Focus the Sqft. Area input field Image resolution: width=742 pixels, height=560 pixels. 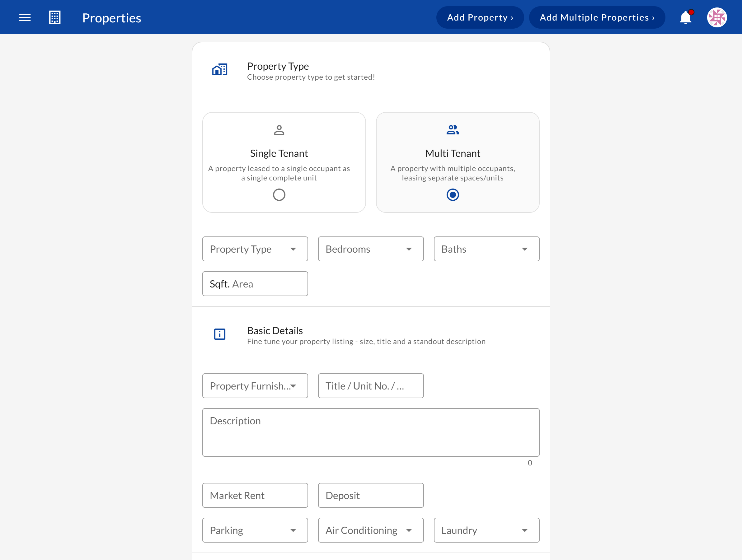point(255,284)
